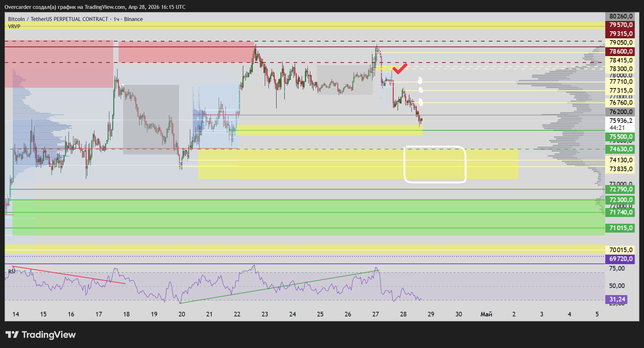Select the green 72300,0 price label
This screenshot has height=348, width=644.
click(x=620, y=200)
